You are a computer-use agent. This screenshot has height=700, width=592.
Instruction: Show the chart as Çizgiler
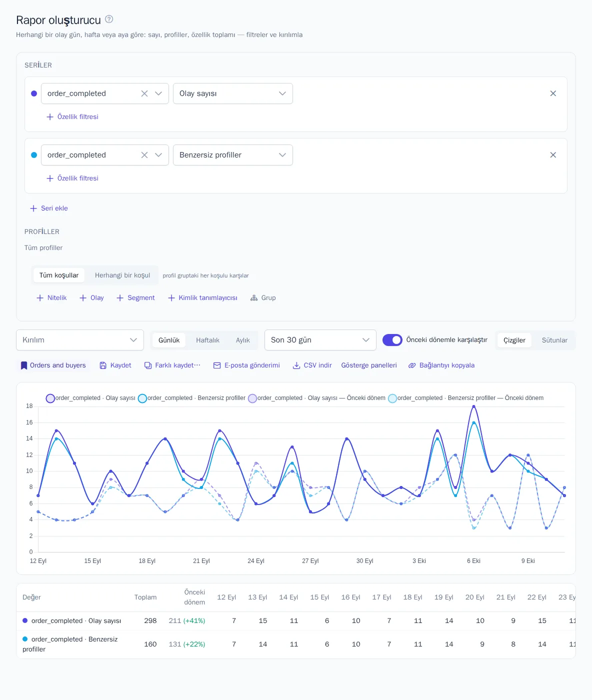(514, 340)
